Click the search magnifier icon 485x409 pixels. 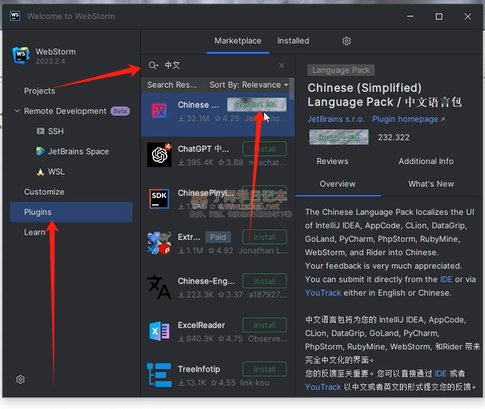point(153,65)
